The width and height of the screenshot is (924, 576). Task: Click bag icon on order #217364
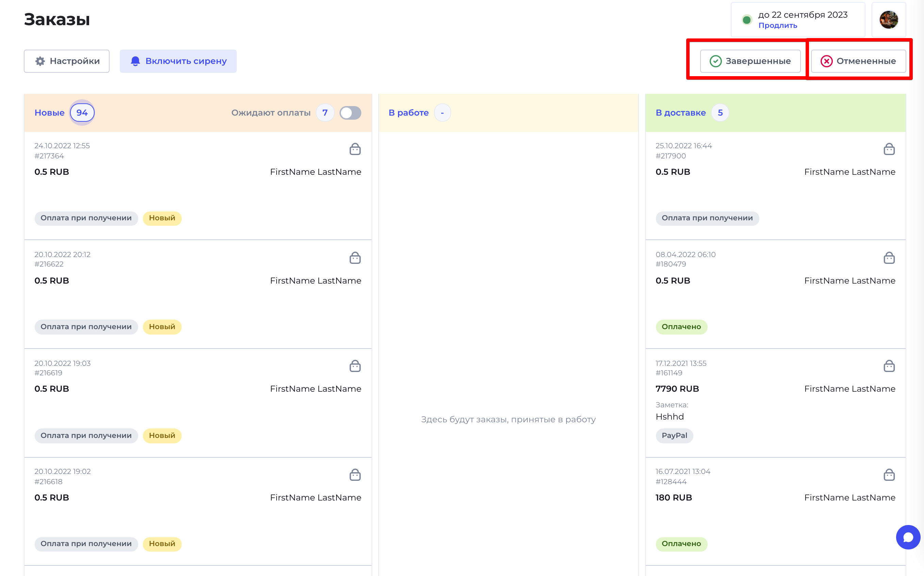pyautogui.click(x=355, y=149)
